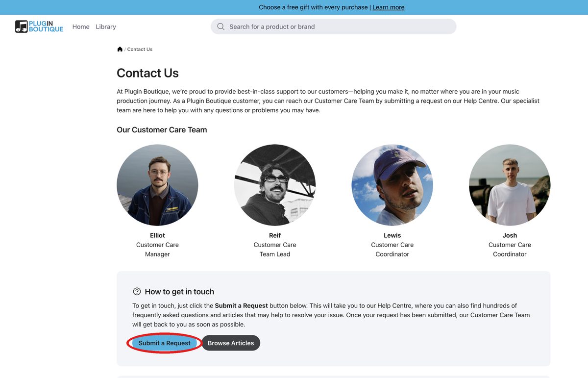The width and height of the screenshot is (588, 378).
Task: Select Reif's profile photo
Action: tap(275, 185)
